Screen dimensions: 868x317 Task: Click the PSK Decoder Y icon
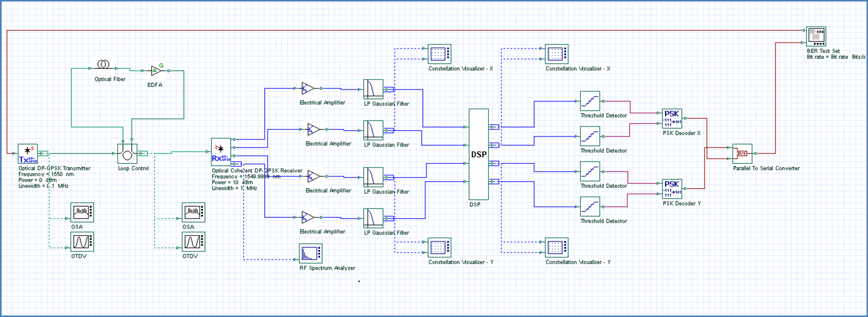click(672, 189)
